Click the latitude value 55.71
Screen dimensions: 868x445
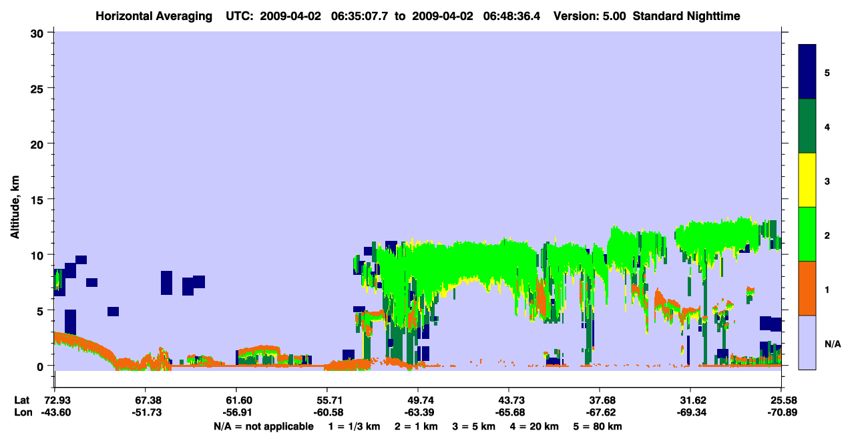327,400
